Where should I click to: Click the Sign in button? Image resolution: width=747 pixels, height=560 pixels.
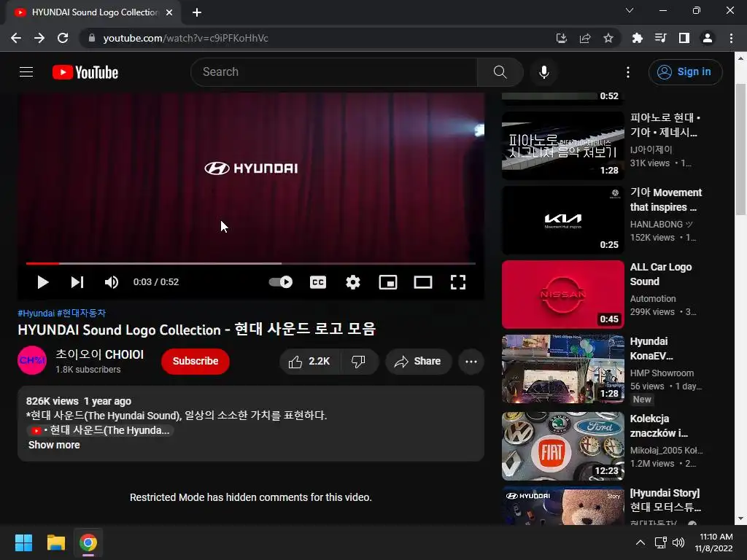[x=685, y=72]
